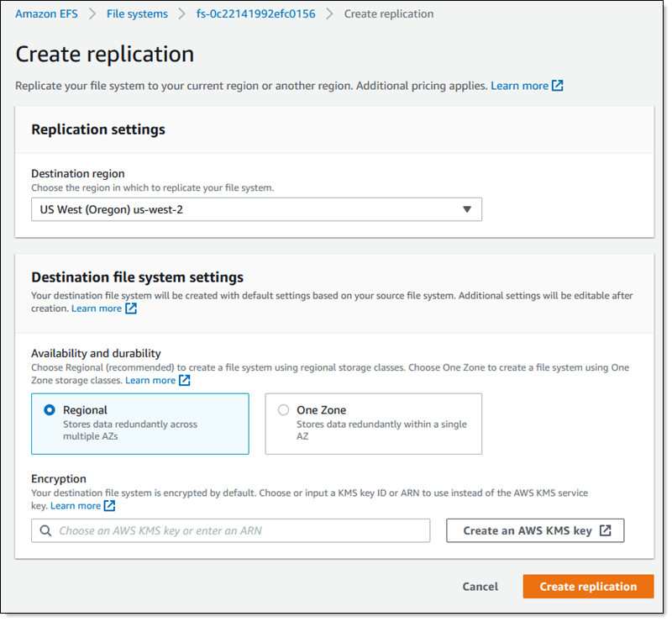Click external link icon under Availability and durability
This screenshot has width=672, height=622.
[x=185, y=381]
